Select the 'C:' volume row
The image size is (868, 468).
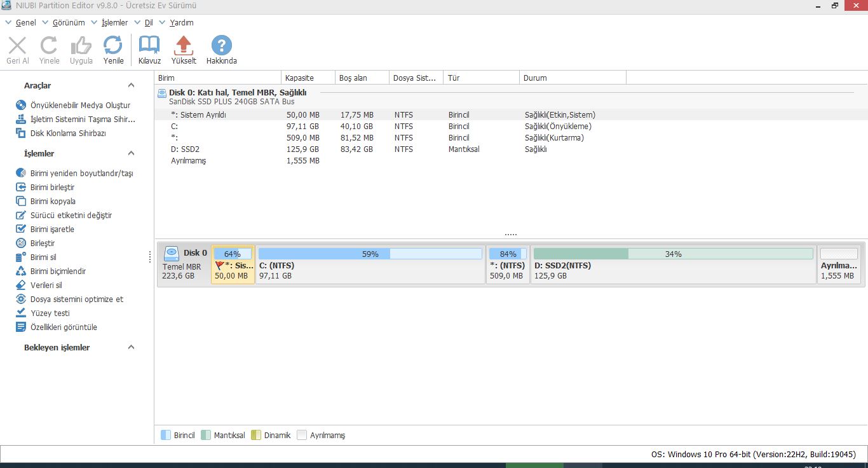pos(511,127)
